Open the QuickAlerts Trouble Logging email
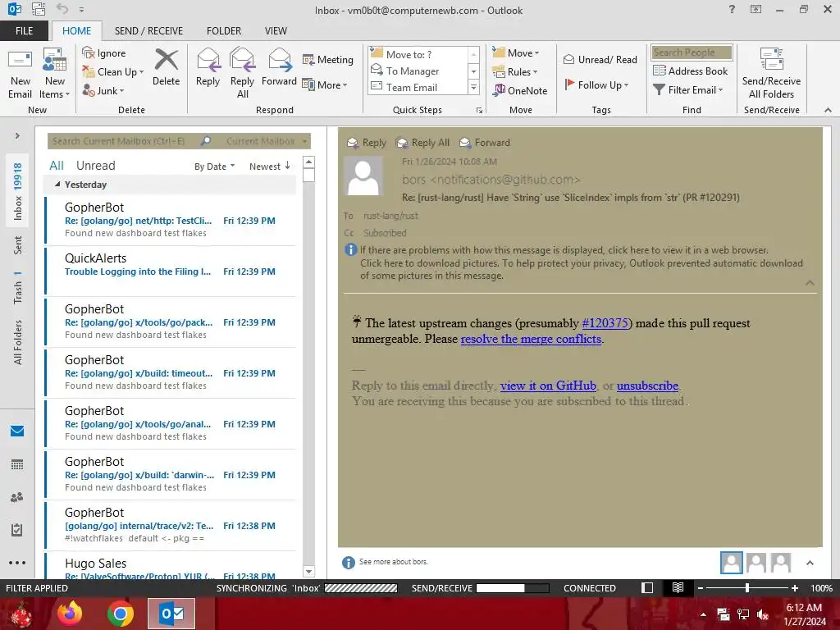 (x=171, y=271)
